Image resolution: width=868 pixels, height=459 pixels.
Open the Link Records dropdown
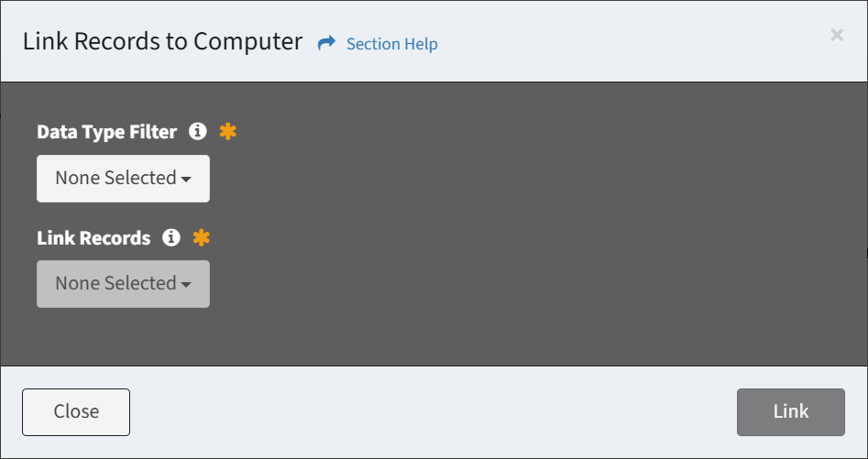[123, 284]
